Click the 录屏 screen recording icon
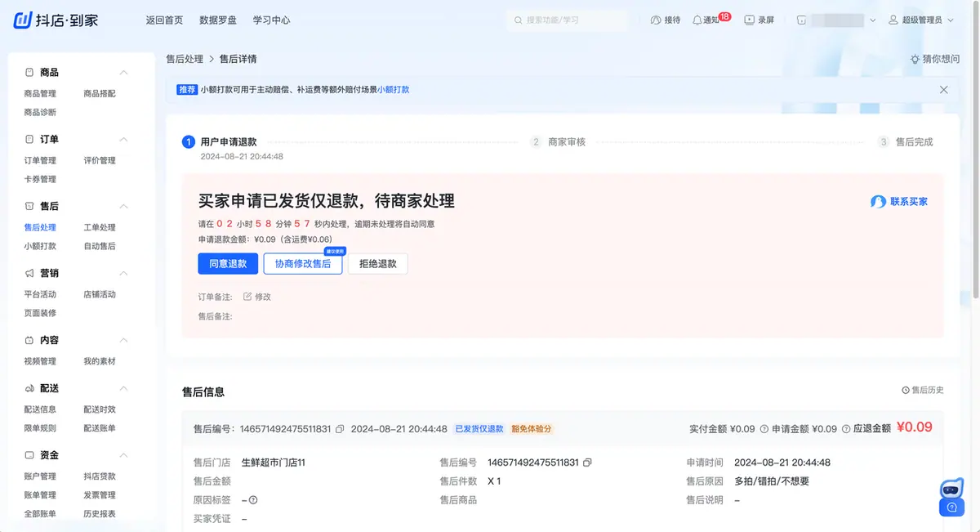This screenshot has width=980, height=532. pos(750,20)
